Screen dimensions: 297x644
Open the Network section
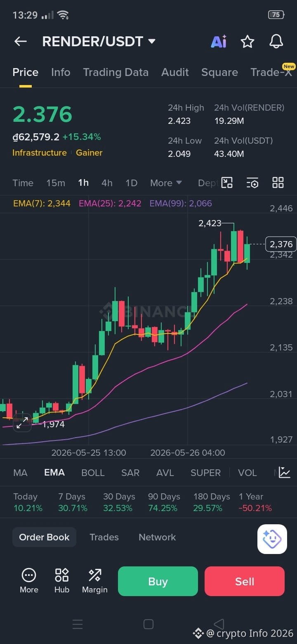click(x=157, y=537)
